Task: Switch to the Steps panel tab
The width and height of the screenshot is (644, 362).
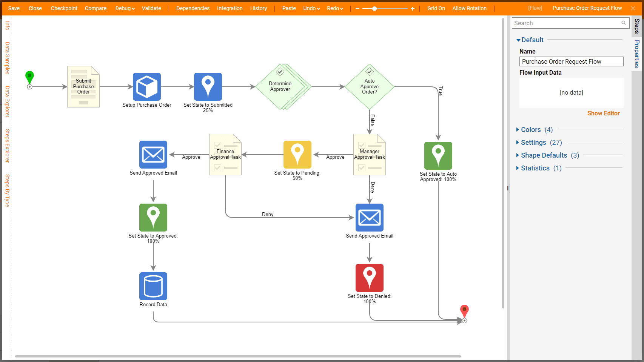Action: 637,26
